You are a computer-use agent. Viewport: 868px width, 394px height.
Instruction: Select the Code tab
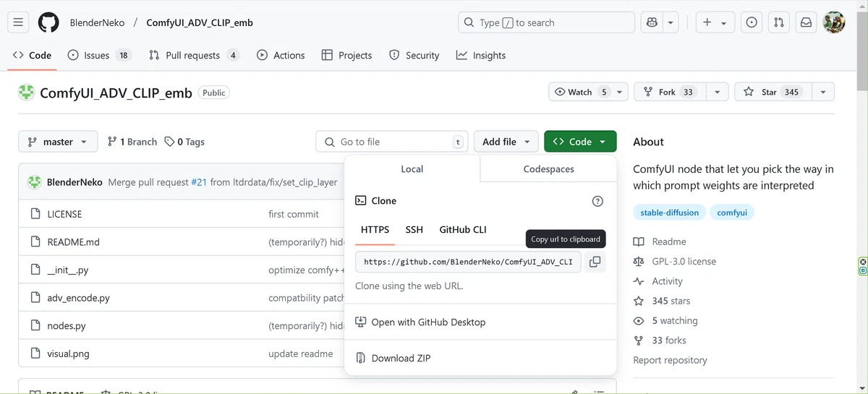tap(32, 55)
